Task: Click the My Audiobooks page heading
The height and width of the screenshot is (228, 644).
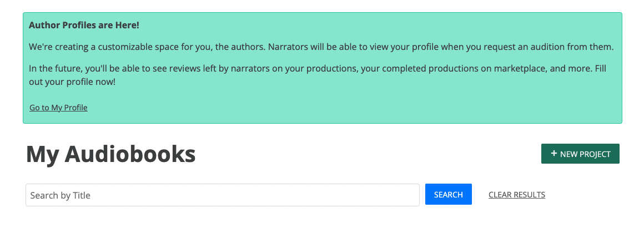Action: pyautogui.click(x=111, y=154)
